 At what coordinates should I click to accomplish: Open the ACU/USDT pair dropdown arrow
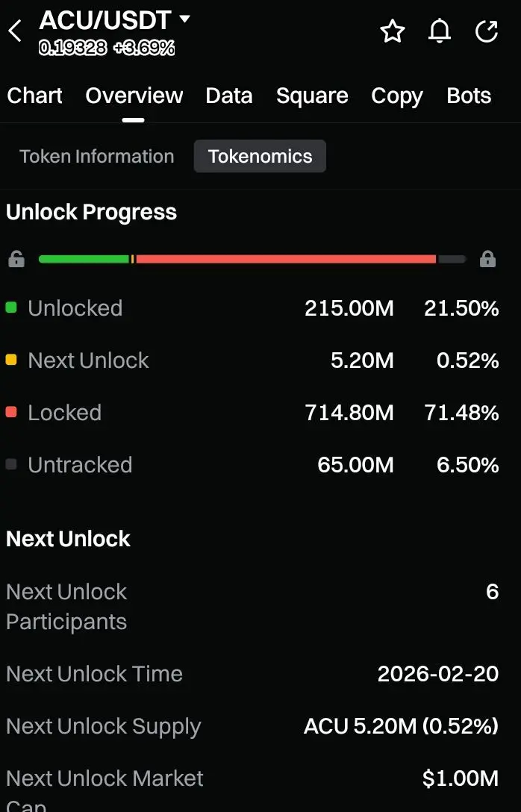click(185, 19)
